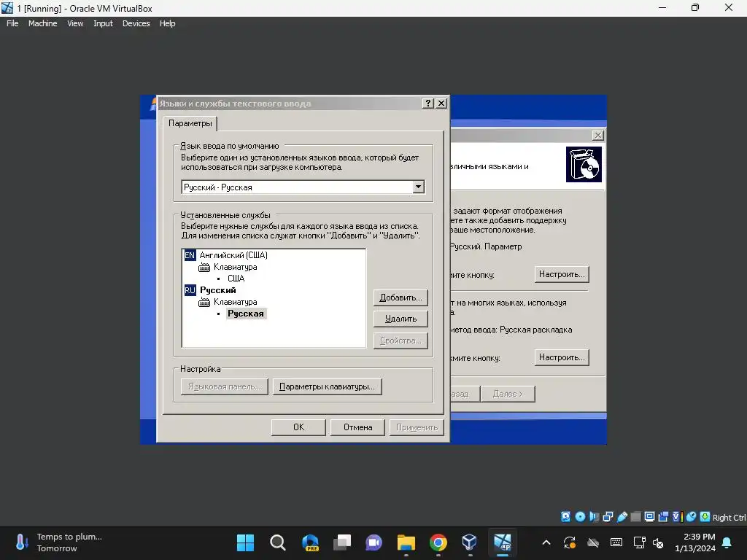Click the Языковая панель... button
Viewport: 747px width, 560px height.
pyautogui.click(x=225, y=386)
